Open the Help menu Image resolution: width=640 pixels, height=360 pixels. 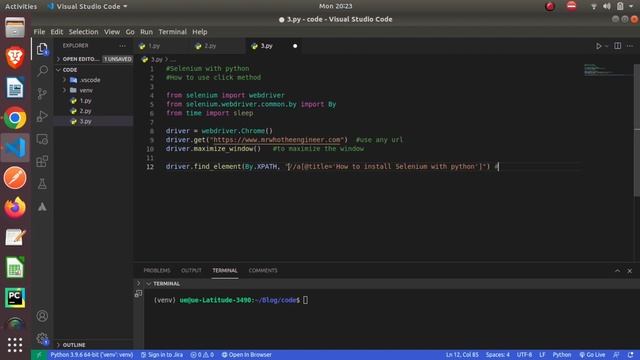point(200,32)
